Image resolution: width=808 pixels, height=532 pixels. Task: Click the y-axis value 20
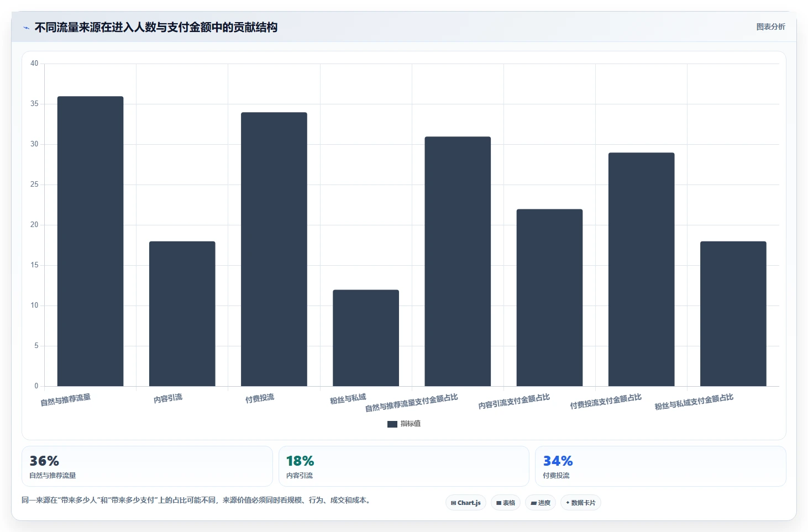(x=34, y=225)
